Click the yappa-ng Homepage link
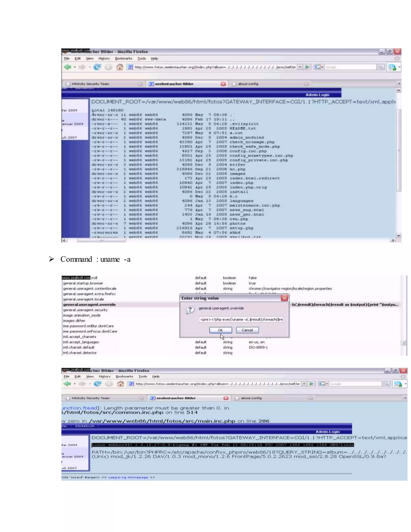Image resolution: width=411 pixels, height=532 pixels. click(128, 477)
